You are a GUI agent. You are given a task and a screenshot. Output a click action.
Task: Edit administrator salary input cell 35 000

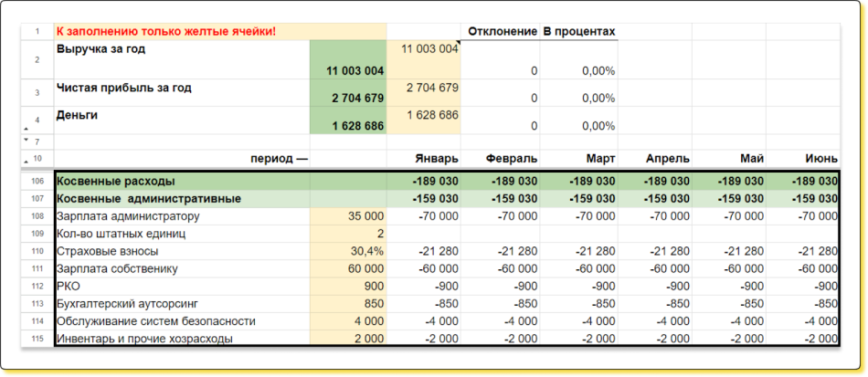(348, 216)
